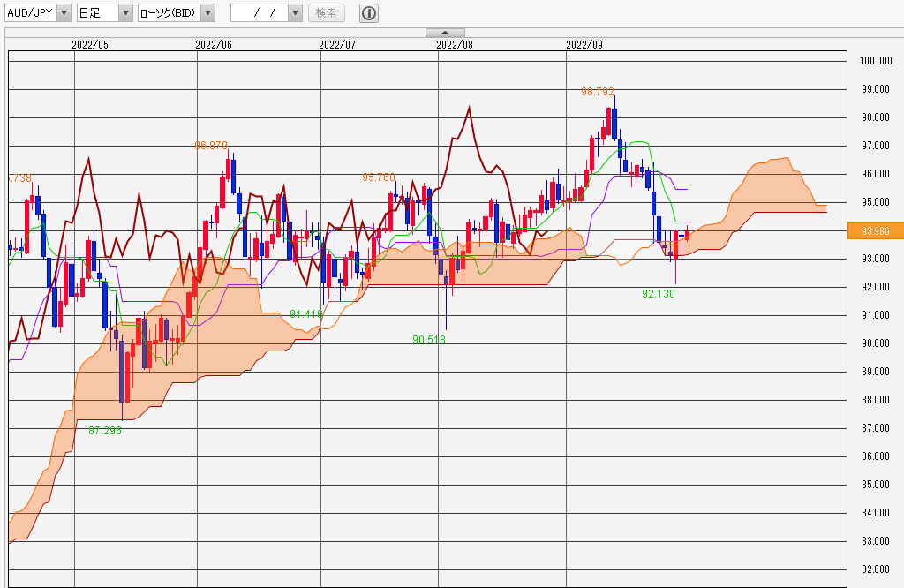Click the low label 87.296
The height and width of the screenshot is (588, 904).
pyautogui.click(x=105, y=431)
